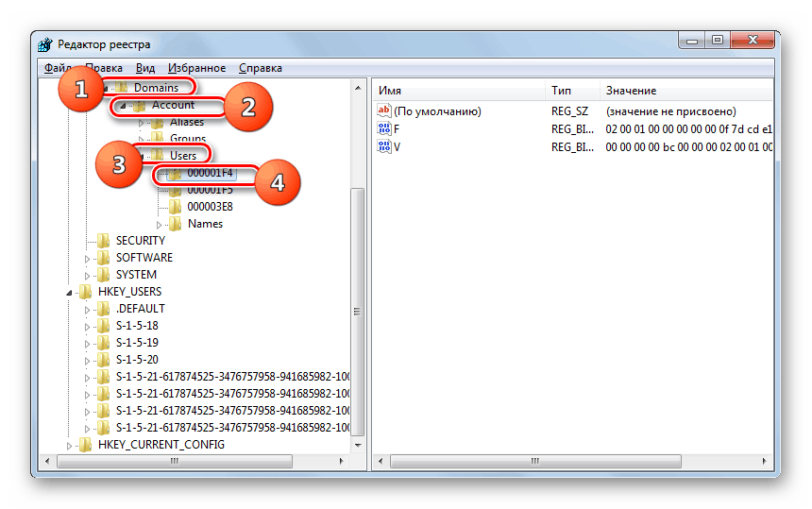Expand the SOFTWARE key
The width and height of the screenshot is (812, 509).
coord(88,259)
